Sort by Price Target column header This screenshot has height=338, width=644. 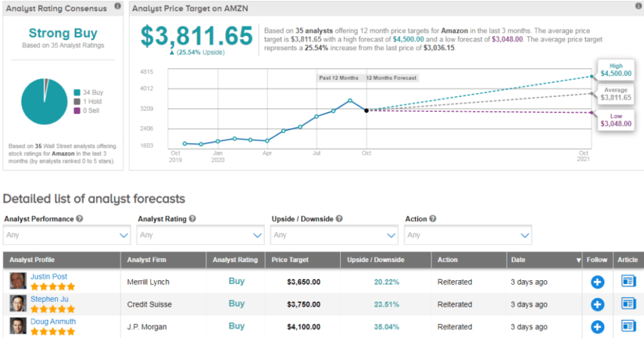pyautogui.click(x=290, y=259)
